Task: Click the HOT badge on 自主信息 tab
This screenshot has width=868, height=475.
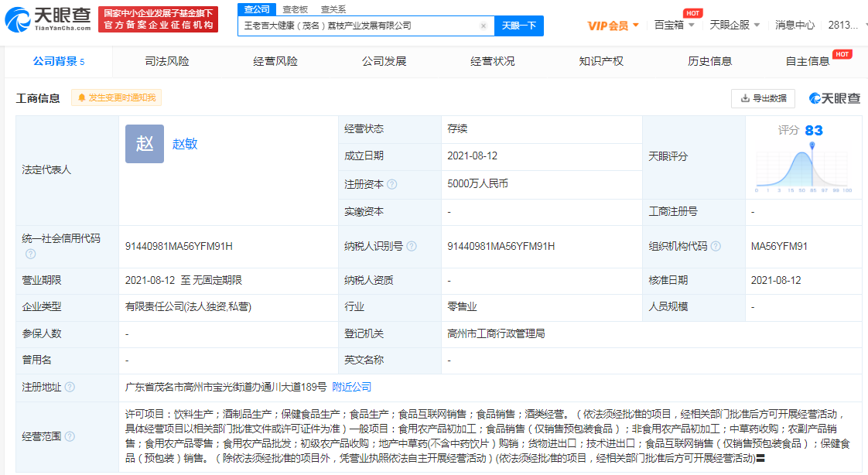Action: [842, 54]
